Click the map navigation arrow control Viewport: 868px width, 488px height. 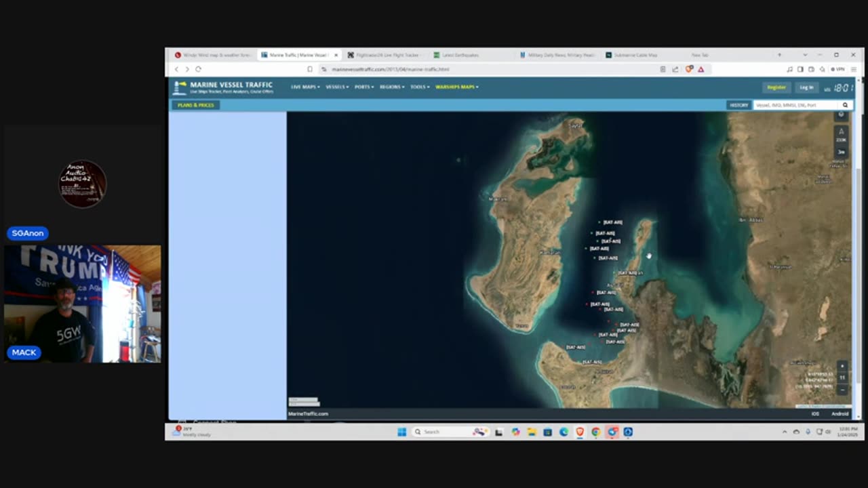(842, 131)
